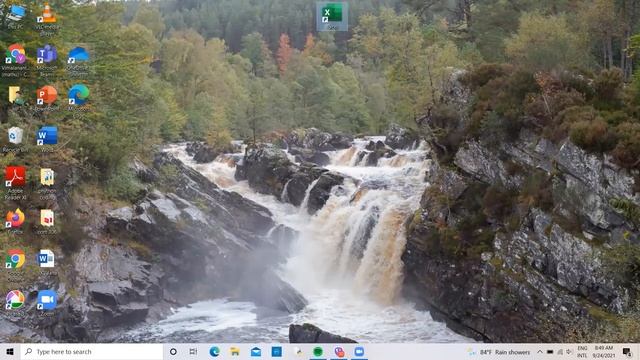Show hidden system tray icons

tap(540, 352)
